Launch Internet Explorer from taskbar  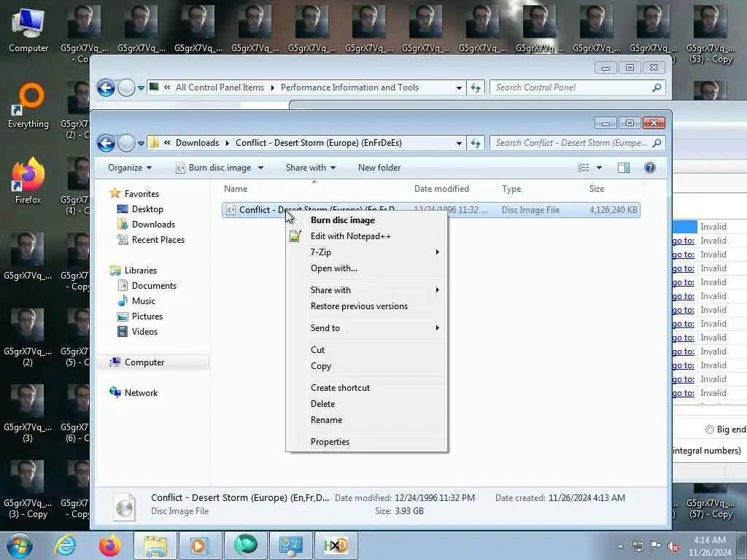click(65, 545)
